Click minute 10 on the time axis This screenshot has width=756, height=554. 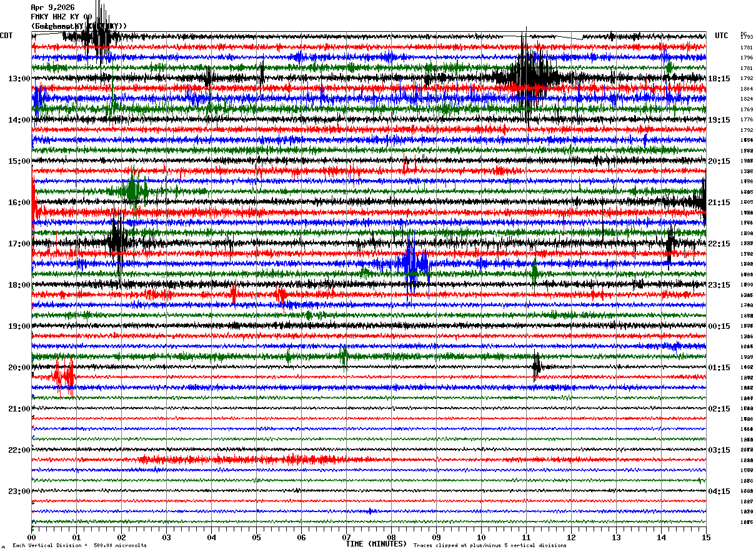(481, 537)
